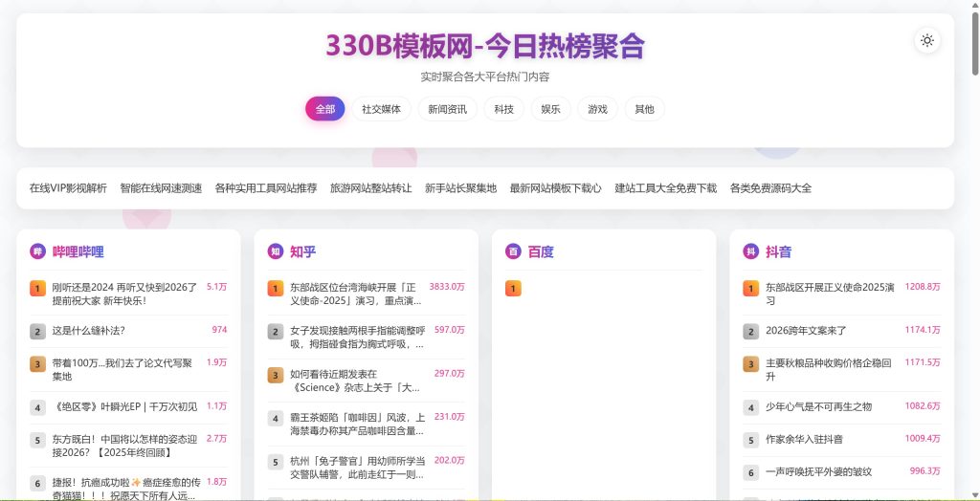Open Douyin item 作家余华入驻抖音
The image size is (980, 501).
tap(804, 439)
